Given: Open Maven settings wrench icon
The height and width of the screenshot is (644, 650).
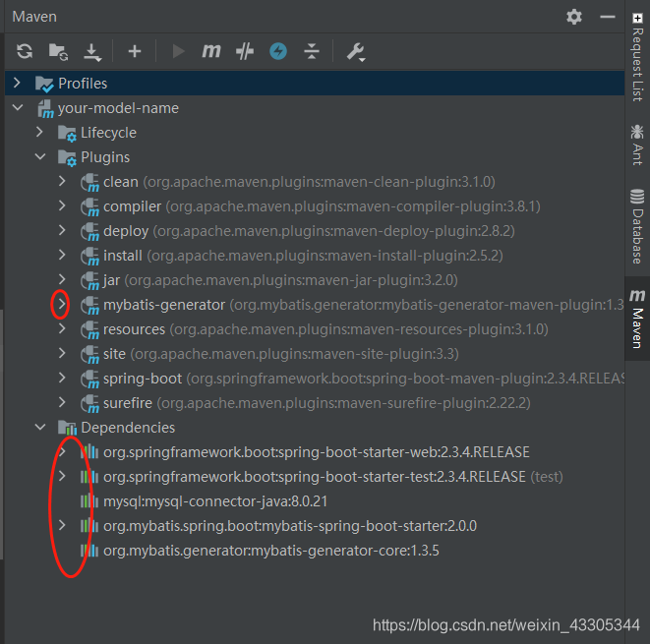Looking at the screenshot, I should coord(356,52).
